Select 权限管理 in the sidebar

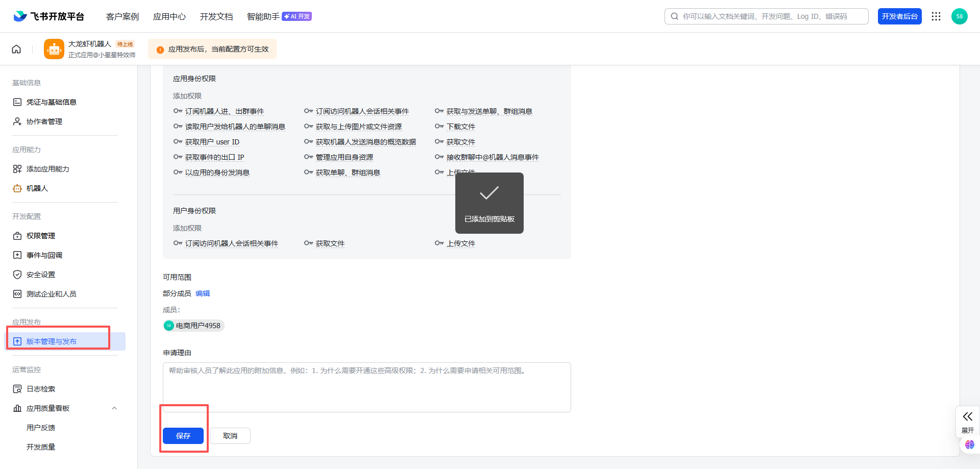[41, 236]
